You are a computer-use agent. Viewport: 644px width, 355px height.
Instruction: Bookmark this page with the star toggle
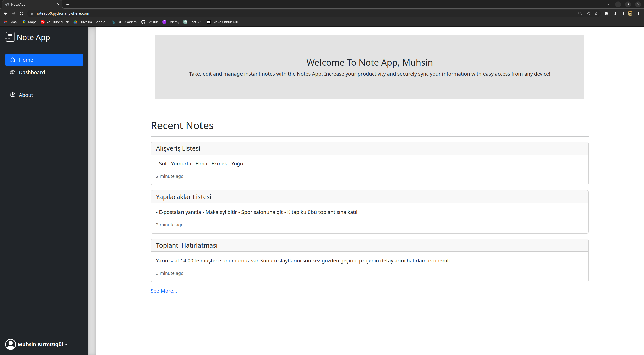tap(596, 13)
